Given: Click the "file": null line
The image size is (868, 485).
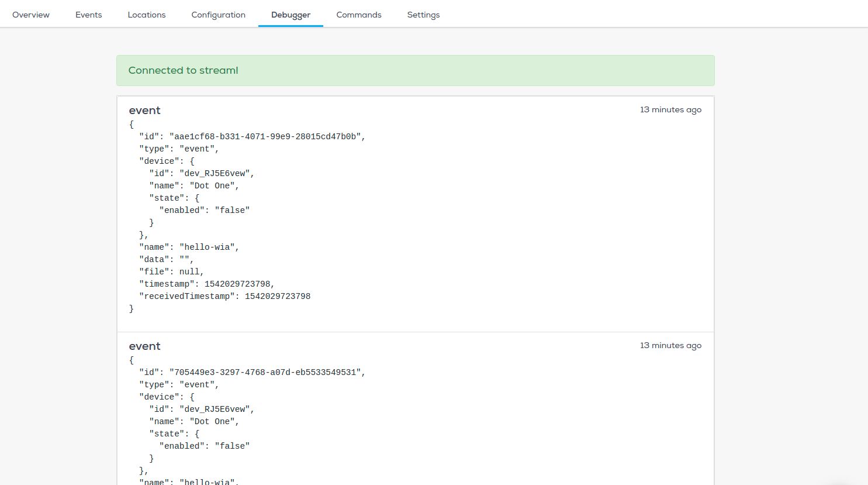Looking at the screenshot, I should point(171,271).
